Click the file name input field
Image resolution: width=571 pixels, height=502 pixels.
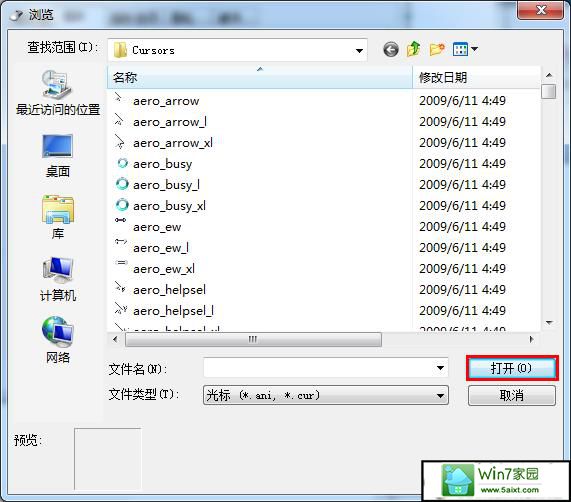click(319, 368)
